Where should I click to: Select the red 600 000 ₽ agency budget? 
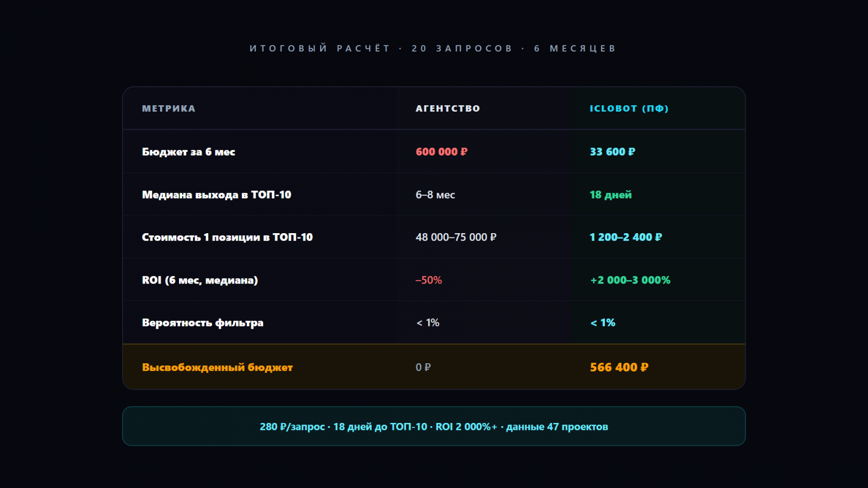441,152
